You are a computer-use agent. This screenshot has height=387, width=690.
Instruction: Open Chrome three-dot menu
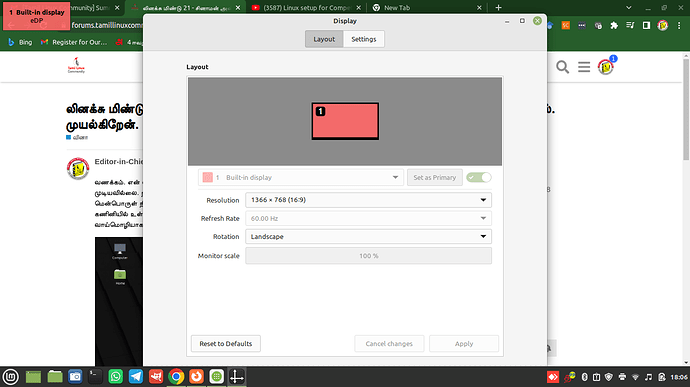click(679, 26)
